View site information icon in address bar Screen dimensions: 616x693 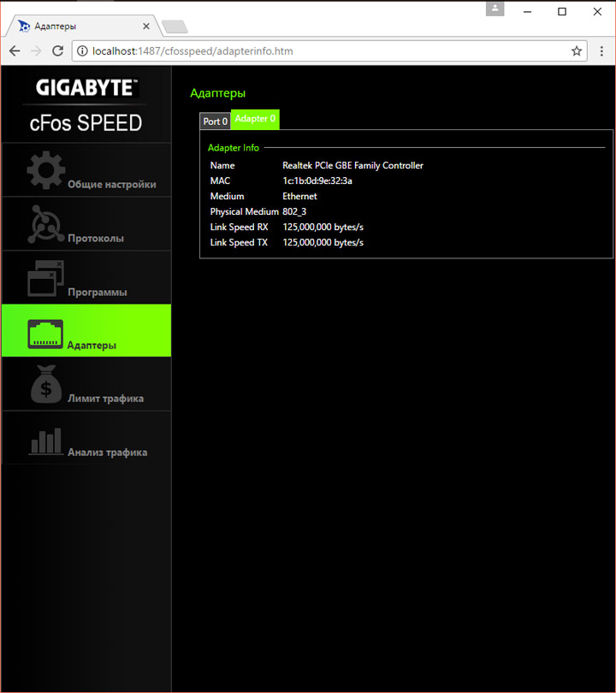pyautogui.click(x=83, y=51)
